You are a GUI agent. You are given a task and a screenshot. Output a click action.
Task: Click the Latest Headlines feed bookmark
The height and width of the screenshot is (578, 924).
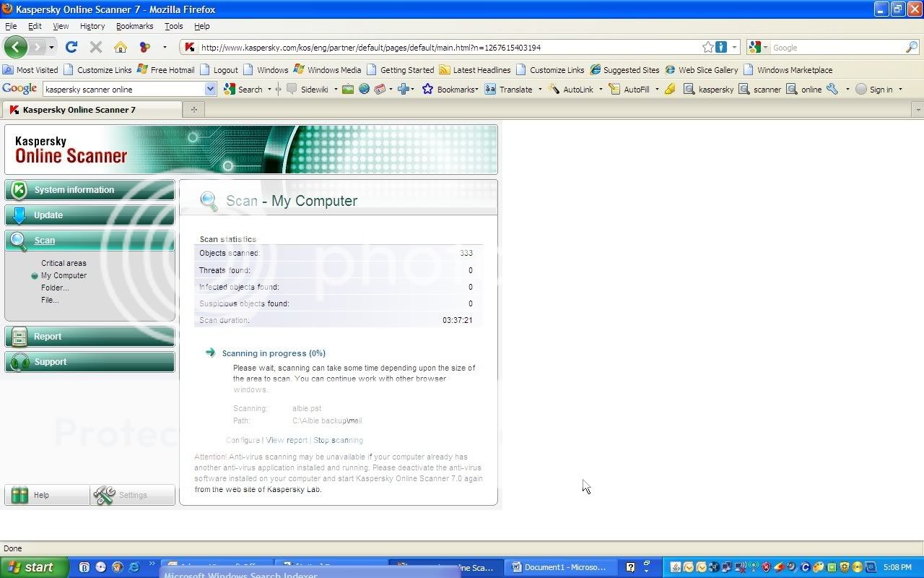(x=474, y=70)
